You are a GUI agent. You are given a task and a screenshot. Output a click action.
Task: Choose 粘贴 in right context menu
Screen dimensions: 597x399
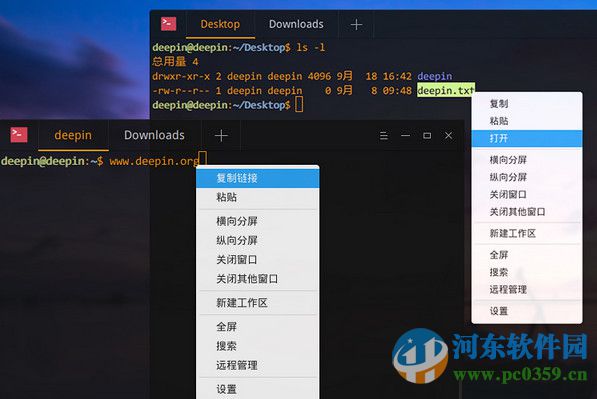pos(527,121)
